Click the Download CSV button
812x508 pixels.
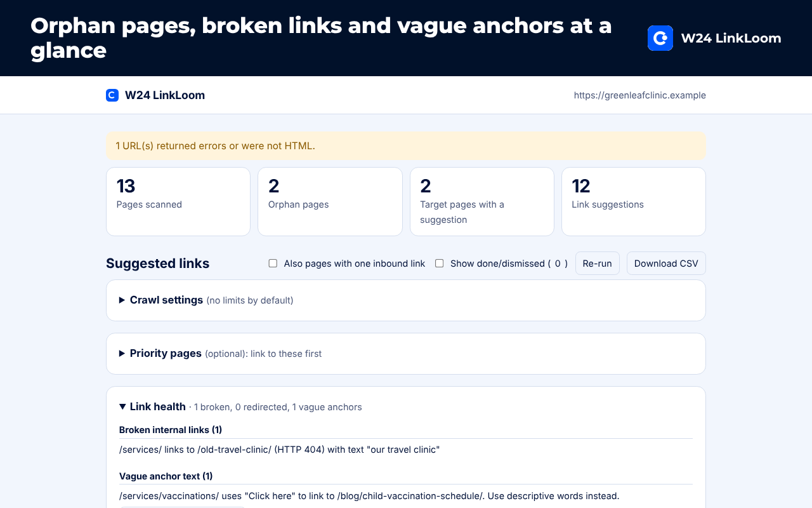coord(666,264)
